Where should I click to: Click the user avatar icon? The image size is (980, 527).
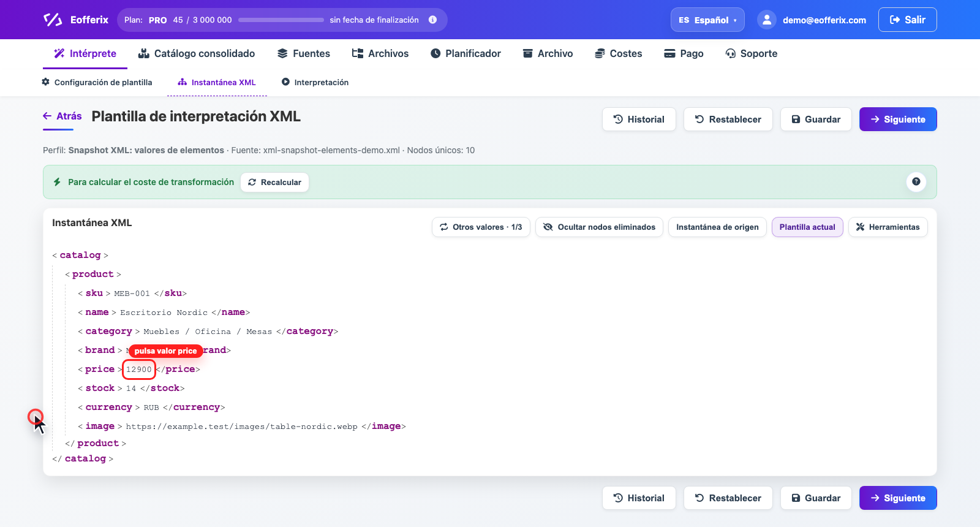pos(767,20)
